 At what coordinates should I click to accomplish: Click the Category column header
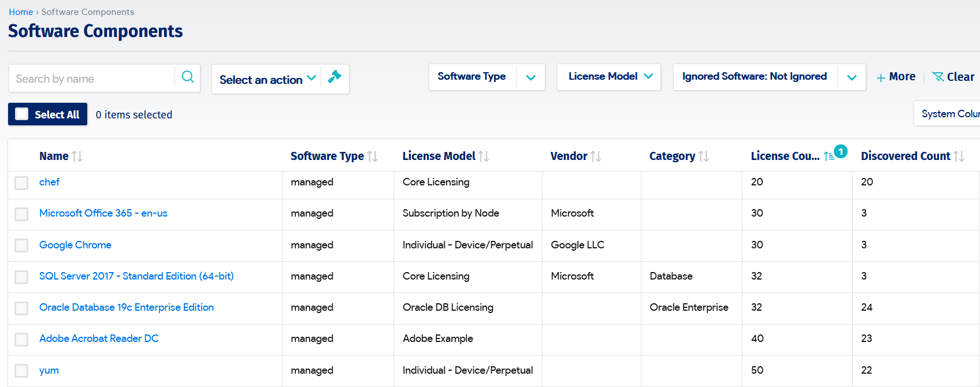[x=672, y=156]
